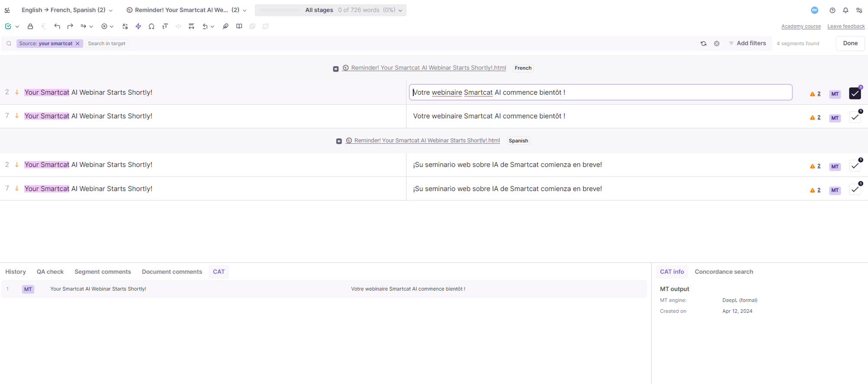Select the CAT info tab
This screenshot has height=384, width=868.
672,272
